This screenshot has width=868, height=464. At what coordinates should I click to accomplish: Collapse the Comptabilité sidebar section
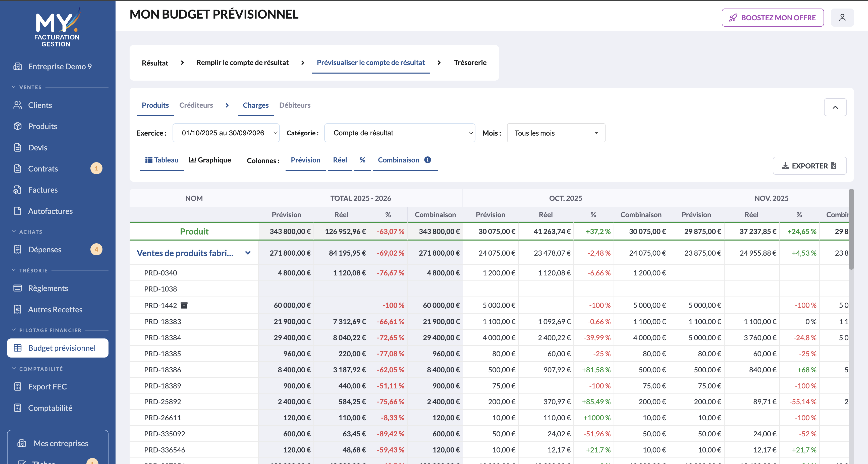(x=14, y=369)
